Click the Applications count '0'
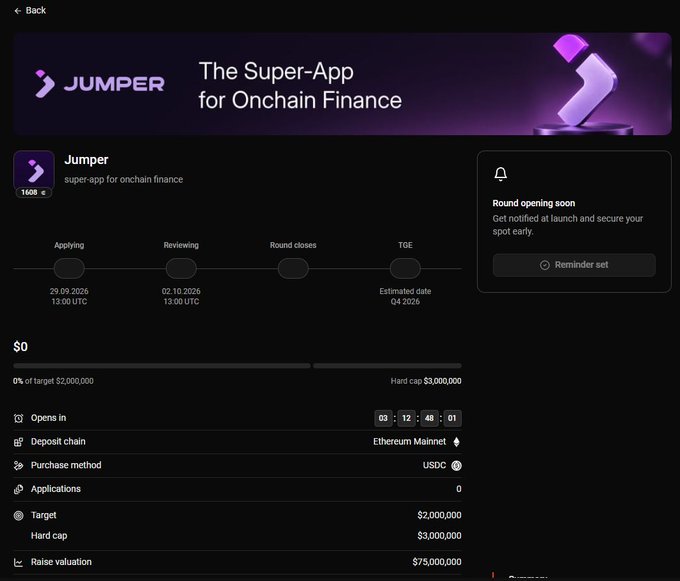680x581 pixels. (458, 489)
